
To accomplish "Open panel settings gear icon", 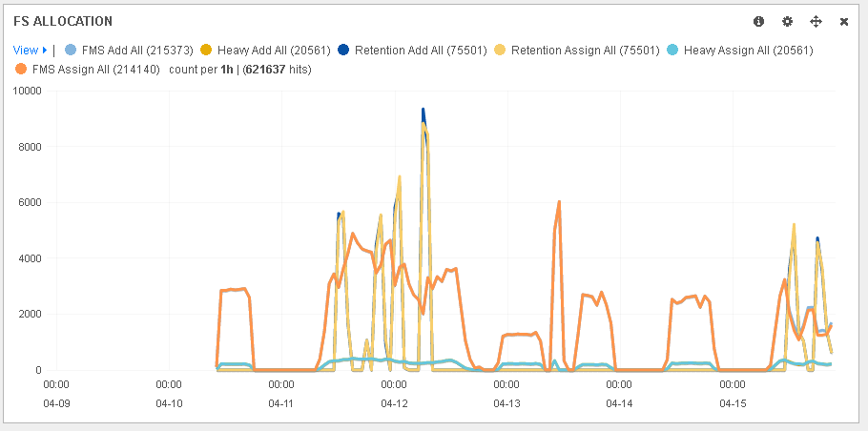I will pyautogui.click(x=787, y=21).
